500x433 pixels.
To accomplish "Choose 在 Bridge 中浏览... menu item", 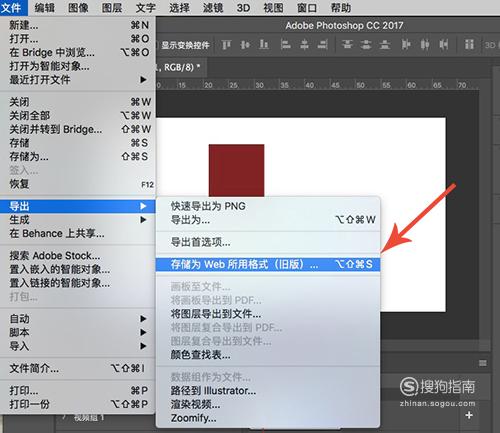I will tap(78, 52).
